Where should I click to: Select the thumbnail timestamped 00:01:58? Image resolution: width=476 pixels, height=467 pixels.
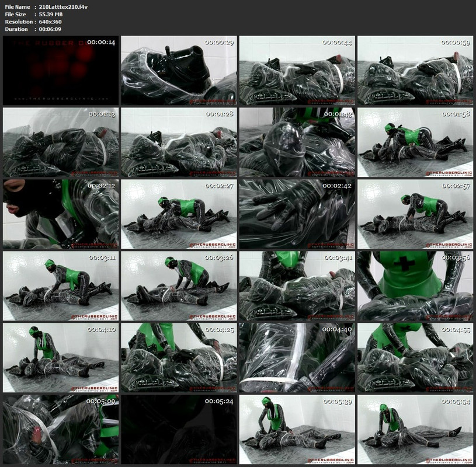pos(415,142)
